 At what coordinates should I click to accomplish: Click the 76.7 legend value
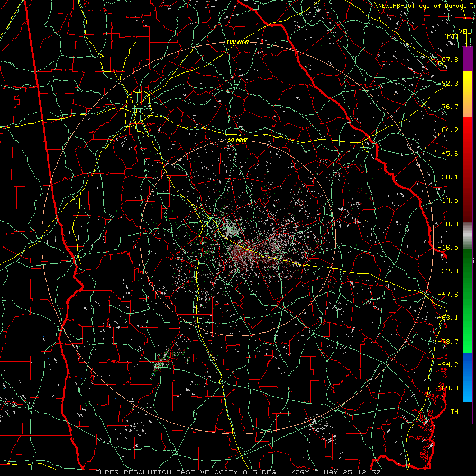coord(450,106)
